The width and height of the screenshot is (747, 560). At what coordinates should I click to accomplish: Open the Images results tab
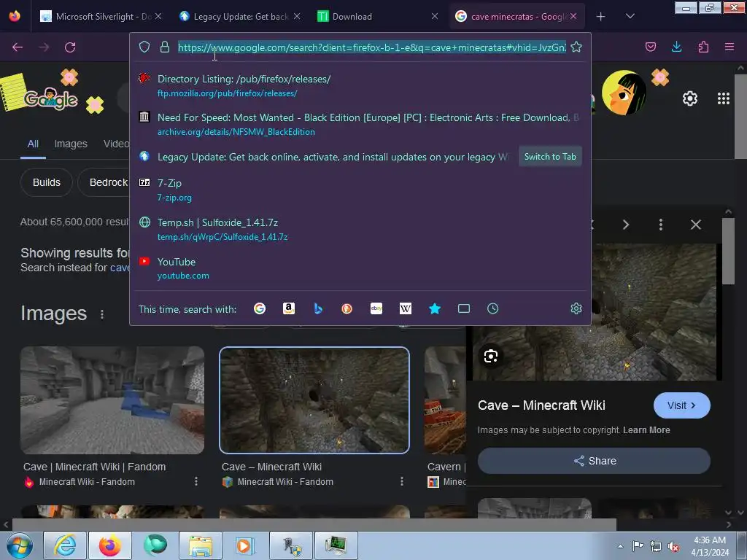coord(71,144)
